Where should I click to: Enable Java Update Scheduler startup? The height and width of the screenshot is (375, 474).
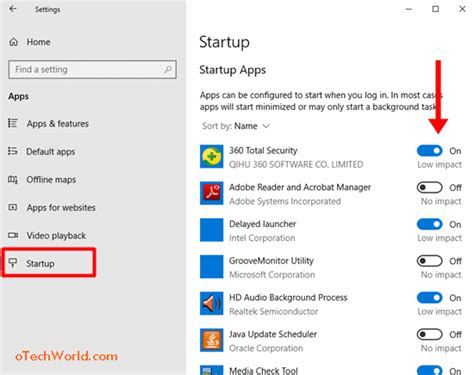[429, 334]
